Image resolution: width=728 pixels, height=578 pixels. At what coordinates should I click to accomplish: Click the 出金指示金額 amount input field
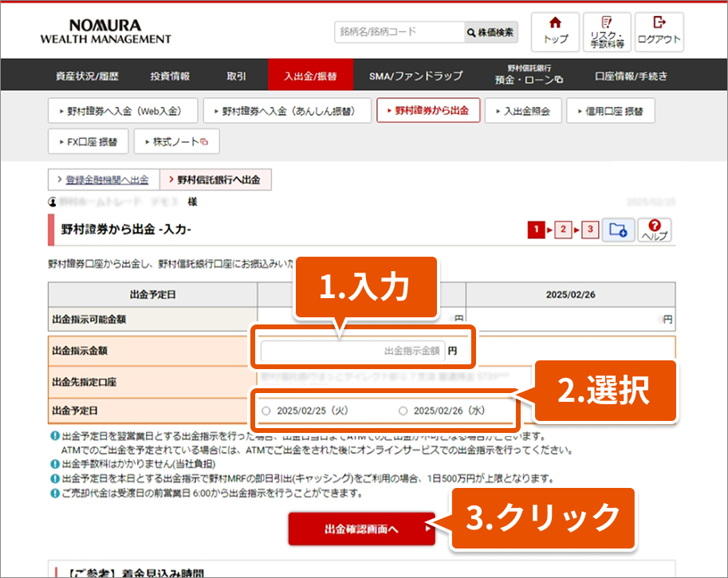point(352,351)
